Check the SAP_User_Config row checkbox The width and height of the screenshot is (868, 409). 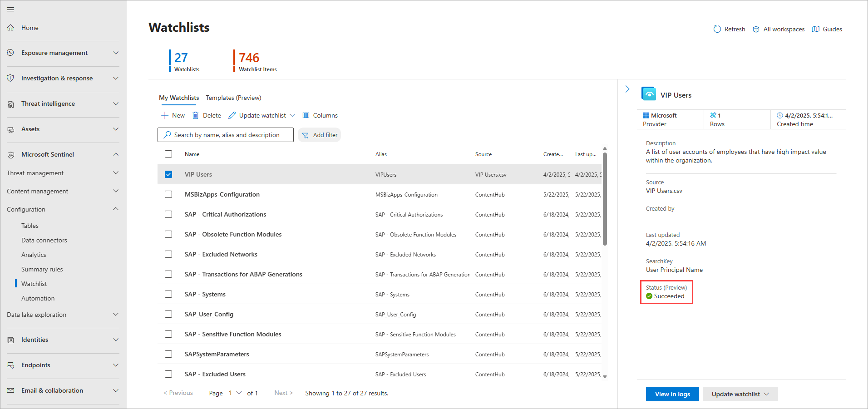click(168, 314)
